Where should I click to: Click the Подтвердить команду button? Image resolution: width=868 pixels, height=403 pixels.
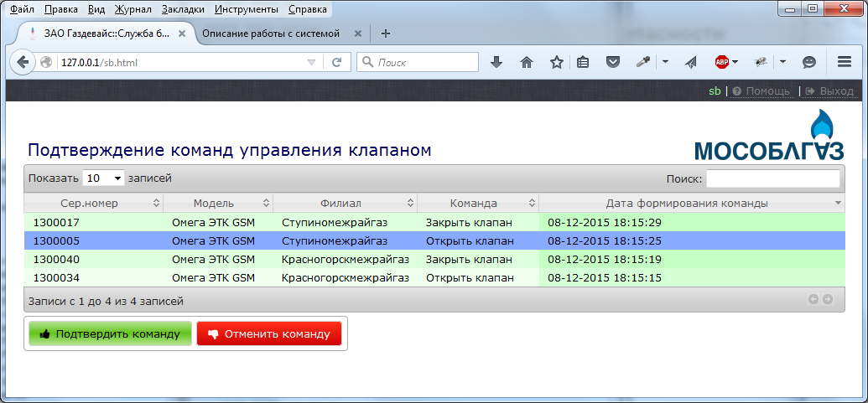[x=110, y=334]
